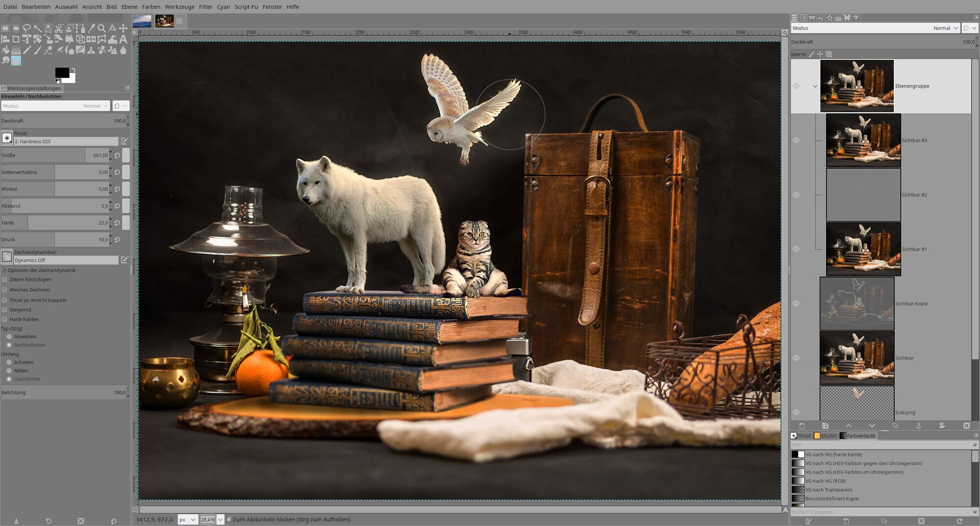Select the Blur/Sharpen droplet tool
The height and width of the screenshot is (526, 980).
[123, 50]
